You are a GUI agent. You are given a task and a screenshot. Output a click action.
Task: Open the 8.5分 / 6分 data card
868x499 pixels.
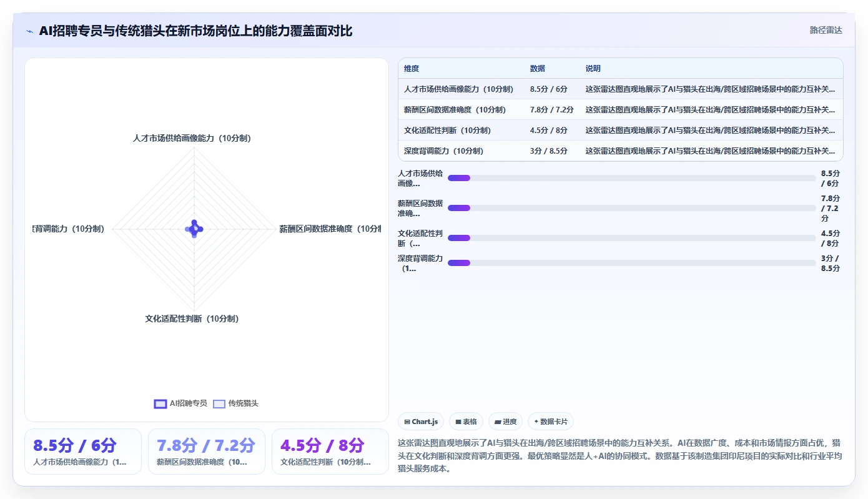point(83,451)
